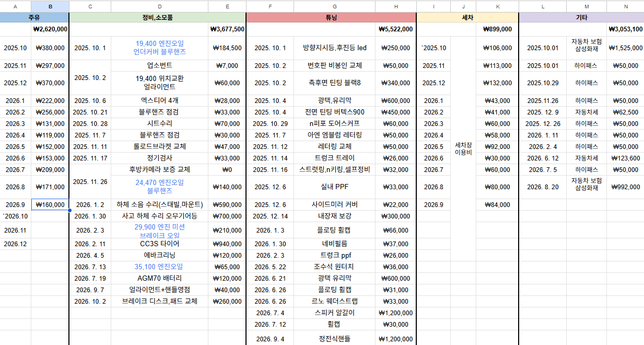Select the 측후면 틴팅 블랙8 cell

click(334, 83)
